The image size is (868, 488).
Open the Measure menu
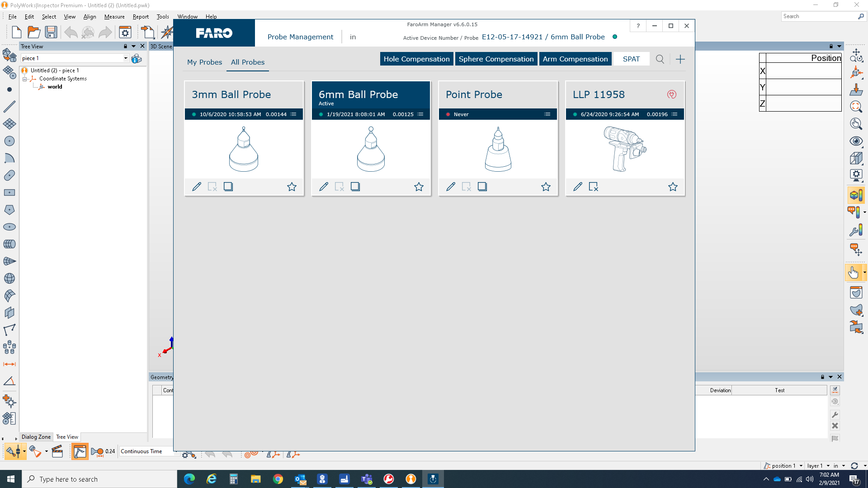114,17
